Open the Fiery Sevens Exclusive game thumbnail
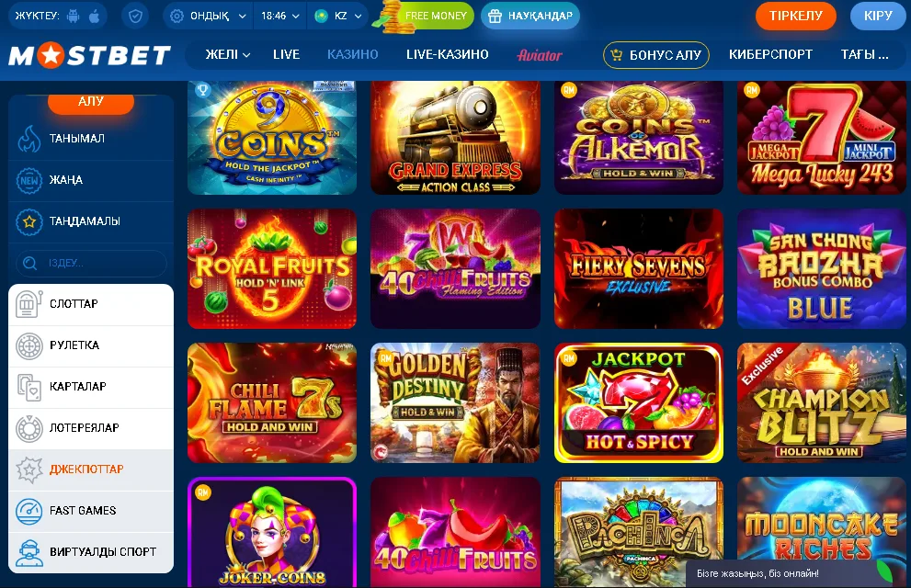Image resolution: width=911 pixels, height=588 pixels. tap(639, 269)
